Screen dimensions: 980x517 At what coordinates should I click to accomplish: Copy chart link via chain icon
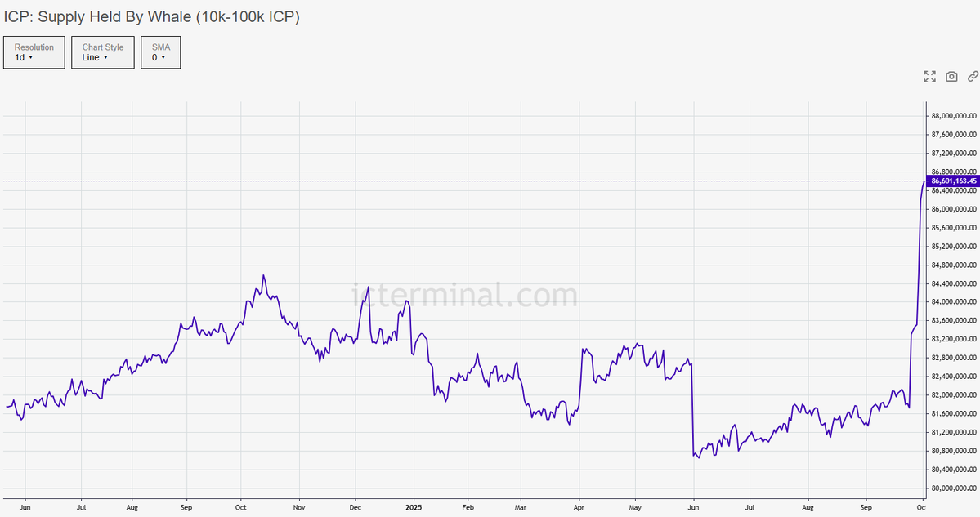[973, 76]
